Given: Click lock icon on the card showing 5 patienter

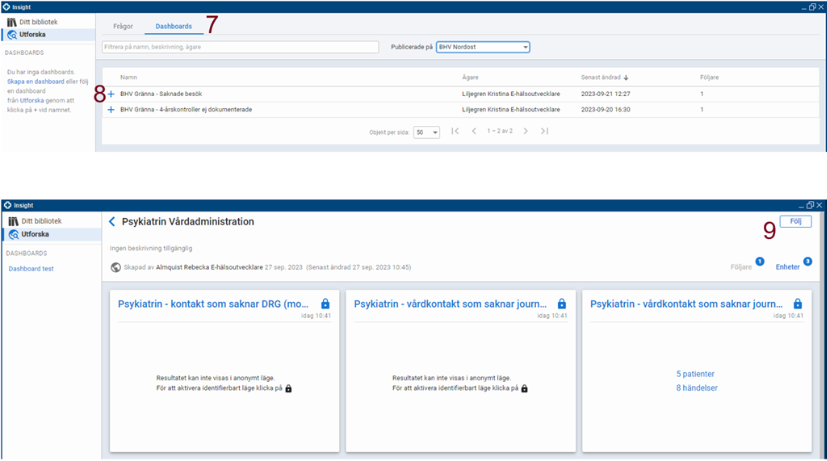Looking at the screenshot, I should pos(798,304).
